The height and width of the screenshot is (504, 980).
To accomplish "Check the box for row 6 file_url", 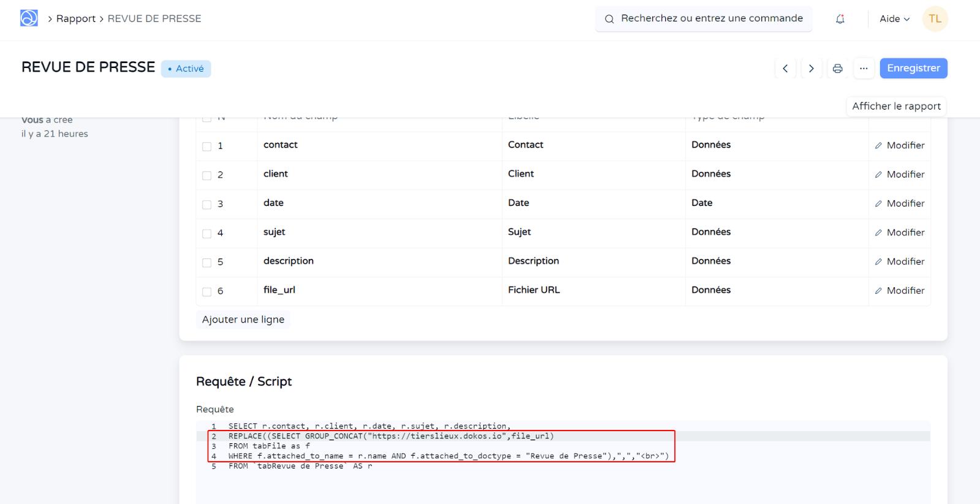I will (207, 291).
